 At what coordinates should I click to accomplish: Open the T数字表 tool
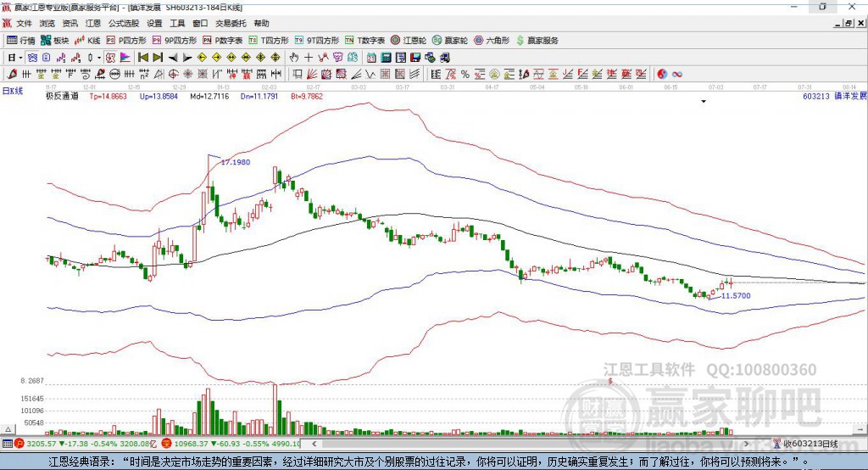[364, 41]
